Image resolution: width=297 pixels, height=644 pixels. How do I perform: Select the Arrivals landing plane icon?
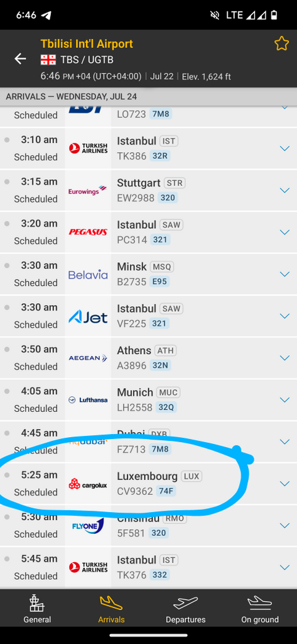(x=111, y=603)
